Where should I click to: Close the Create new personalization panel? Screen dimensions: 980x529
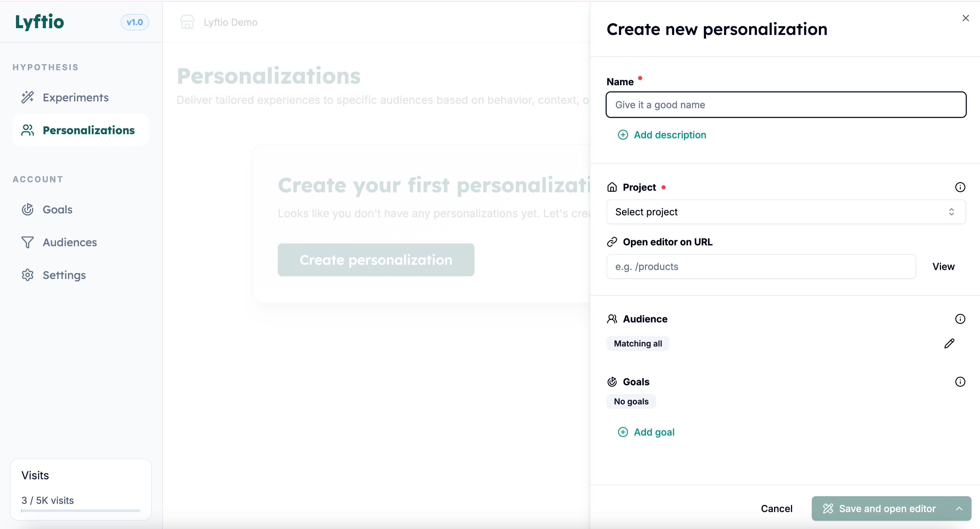966,18
